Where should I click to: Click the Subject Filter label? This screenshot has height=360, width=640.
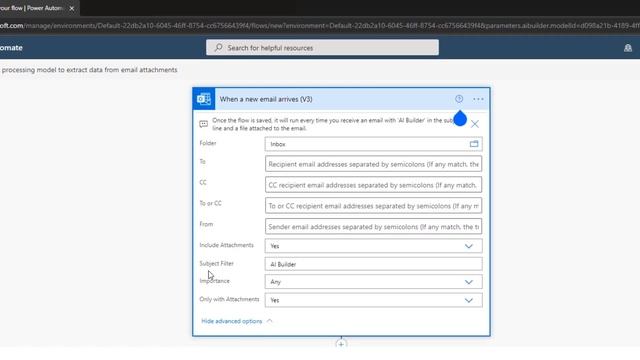click(x=216, y=263)
